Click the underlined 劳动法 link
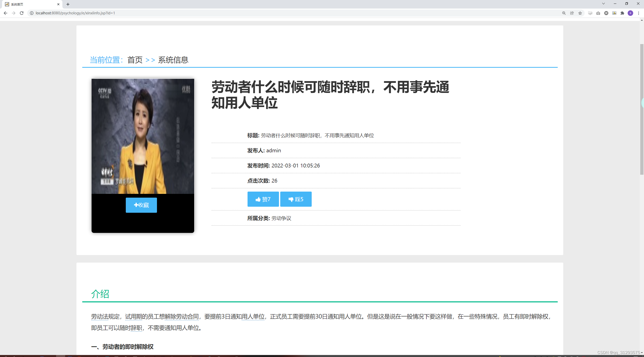 click(99, 316)
